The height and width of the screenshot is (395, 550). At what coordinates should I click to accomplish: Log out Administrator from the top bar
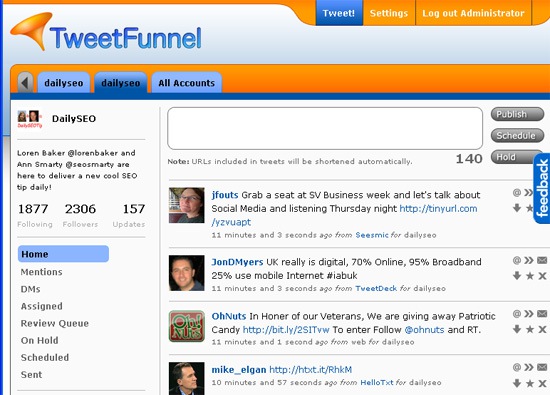point(473,13)
